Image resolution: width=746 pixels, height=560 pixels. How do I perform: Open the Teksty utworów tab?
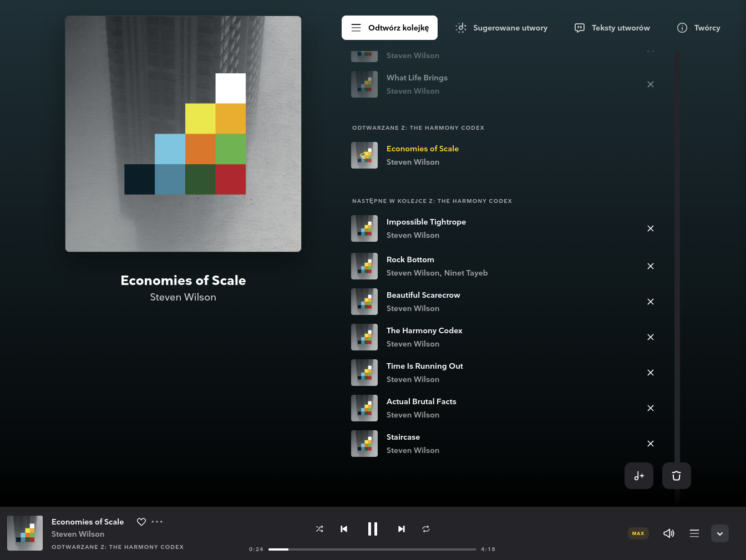(x=612, y=28)
